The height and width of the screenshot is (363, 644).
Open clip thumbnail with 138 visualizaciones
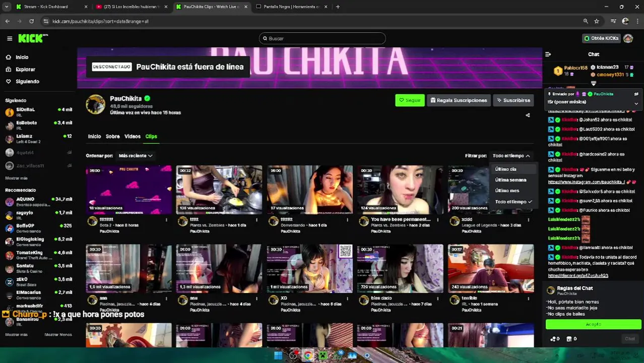[219, 190]
